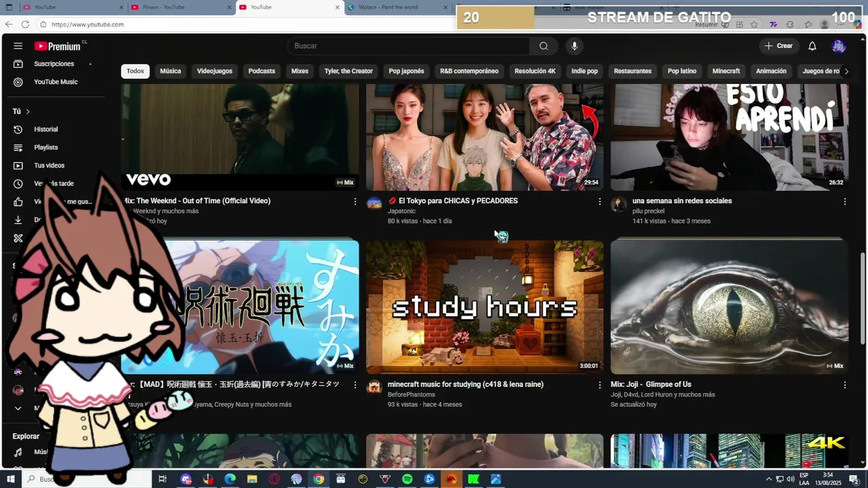Screen dimensions: 868x488
Task: Select the Tyler, the Creator chip
Action: point(349,71)
